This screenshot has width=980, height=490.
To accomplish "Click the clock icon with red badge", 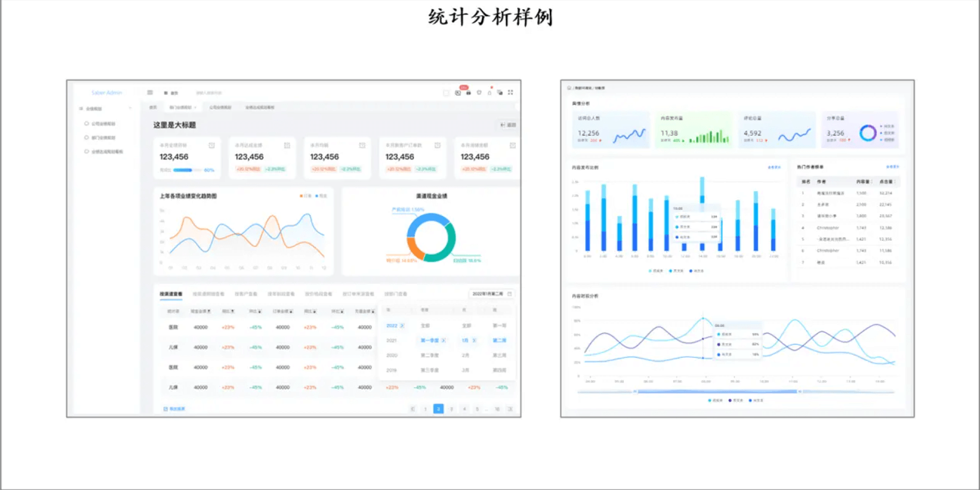I will coord(458,93).
